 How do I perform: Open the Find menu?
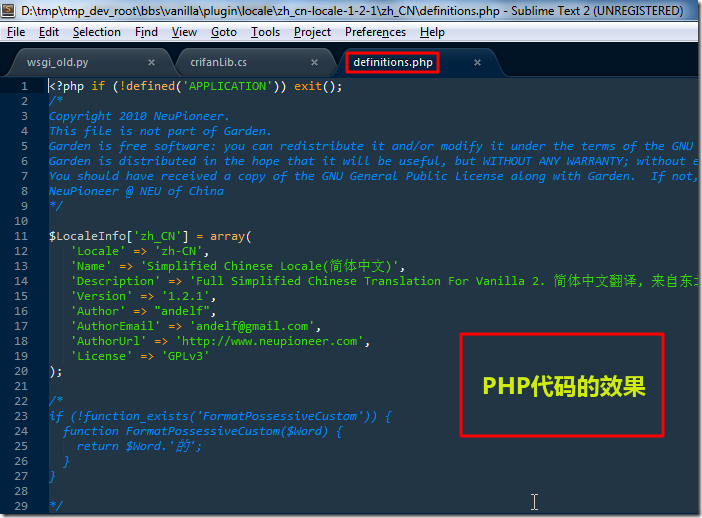(x=146, y=32)
